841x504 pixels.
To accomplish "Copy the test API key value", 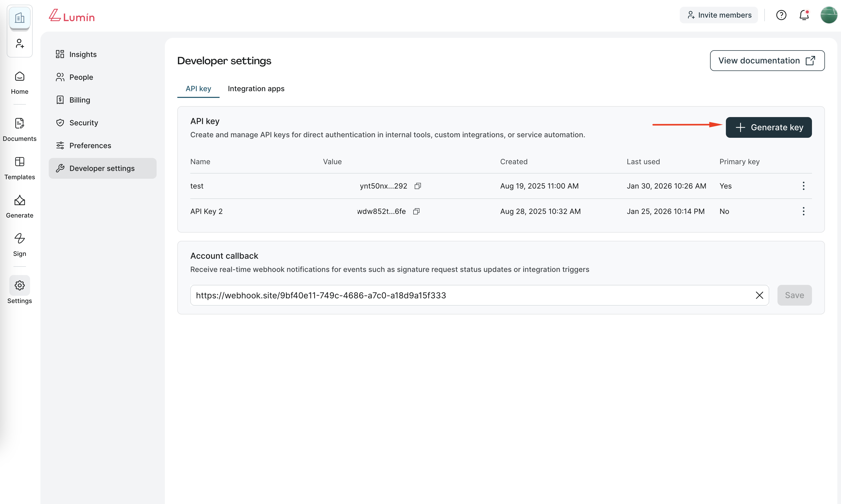I will pos(418,186).
